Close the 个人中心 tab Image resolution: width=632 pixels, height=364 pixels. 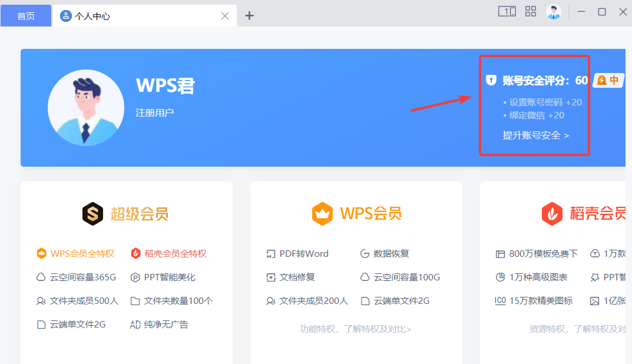(225, 16)
